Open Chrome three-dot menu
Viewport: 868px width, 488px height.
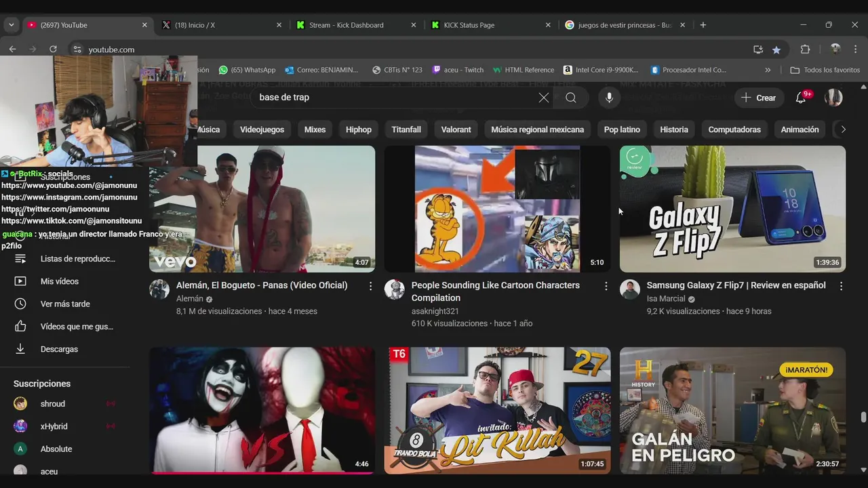[856, 49]
